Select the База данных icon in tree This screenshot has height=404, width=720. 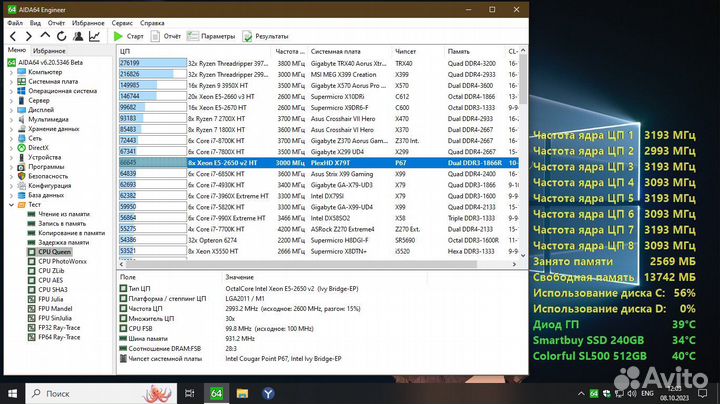(22, 195)
